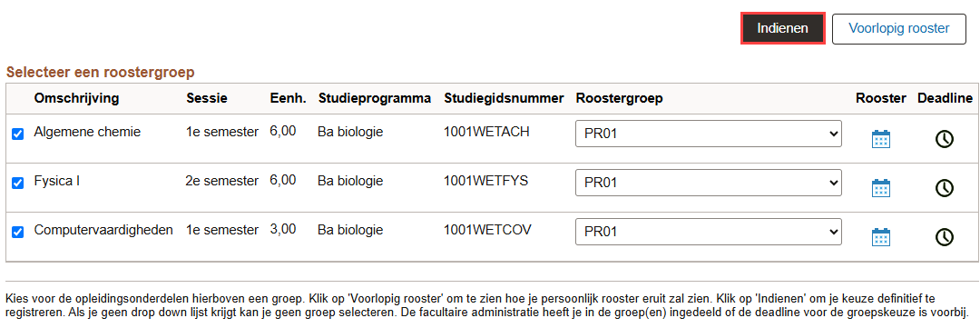980x328 pixels.
Task: Open the roster calendar icon for Algemene chemie
Action: pyautogui.click(x=880, y=139)
